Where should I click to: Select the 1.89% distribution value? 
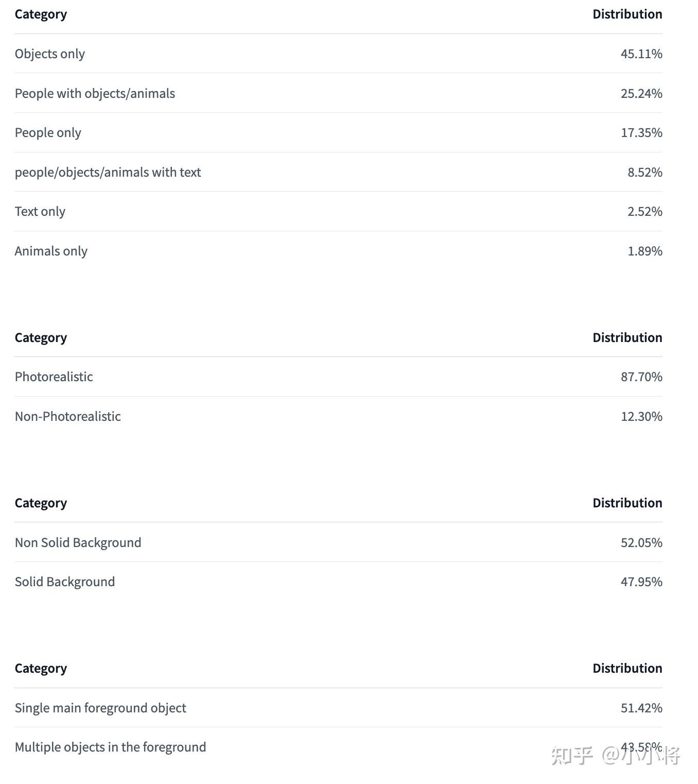pyautogui.click(x=644, y=251)
